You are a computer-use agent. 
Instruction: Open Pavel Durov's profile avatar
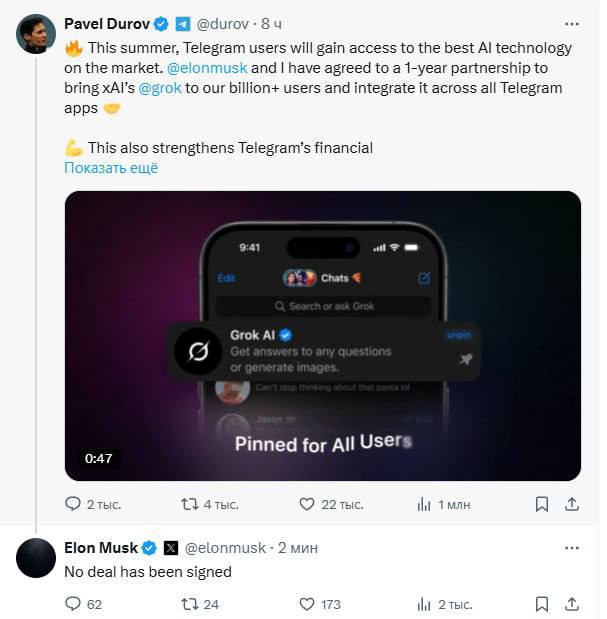[x=36, y=34]
